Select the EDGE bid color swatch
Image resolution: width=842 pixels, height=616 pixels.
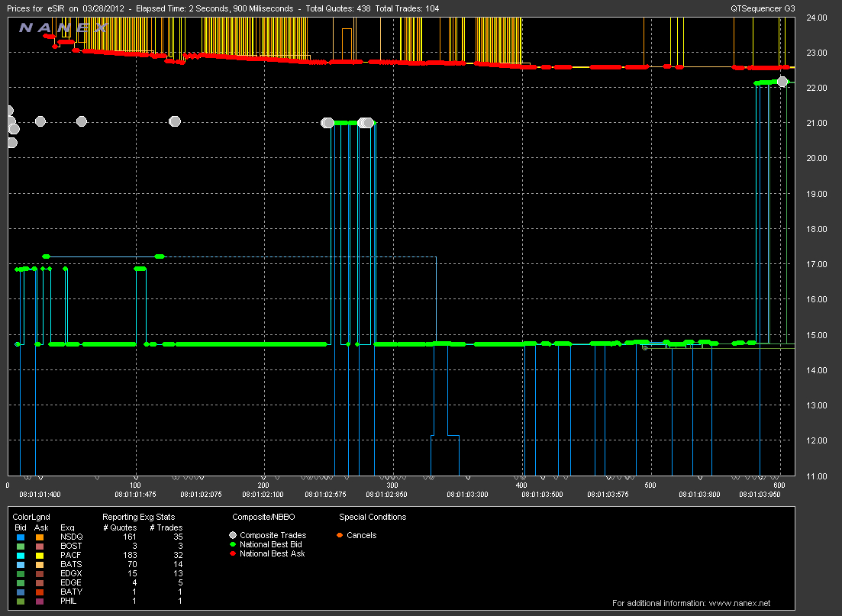[x=21, y=582]
